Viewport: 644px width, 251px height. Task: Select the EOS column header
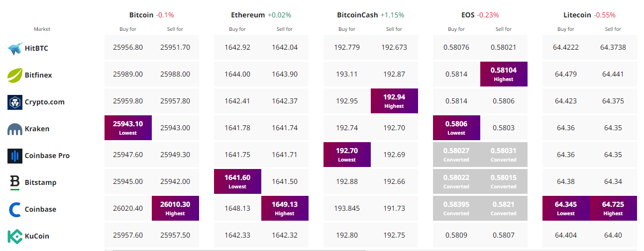(x=468, y=15)
